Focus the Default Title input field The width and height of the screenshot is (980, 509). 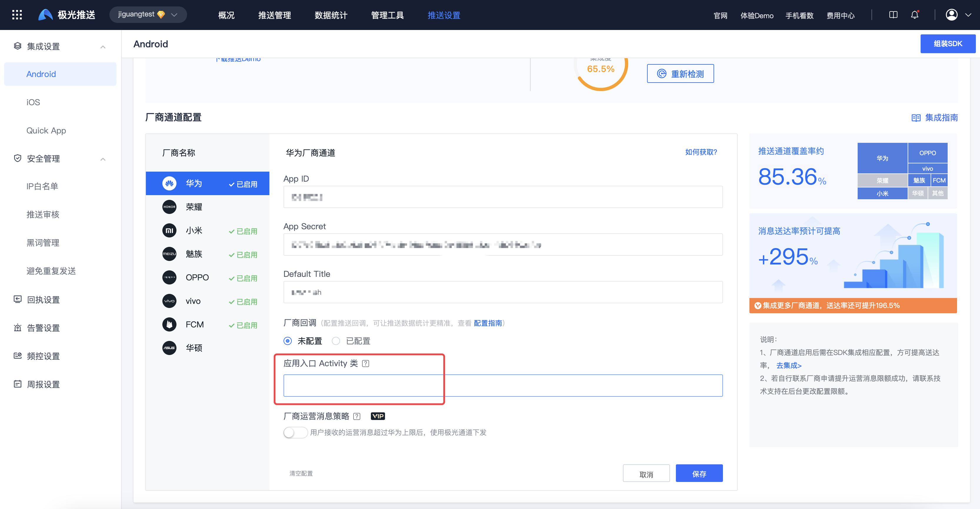[503, 292]
